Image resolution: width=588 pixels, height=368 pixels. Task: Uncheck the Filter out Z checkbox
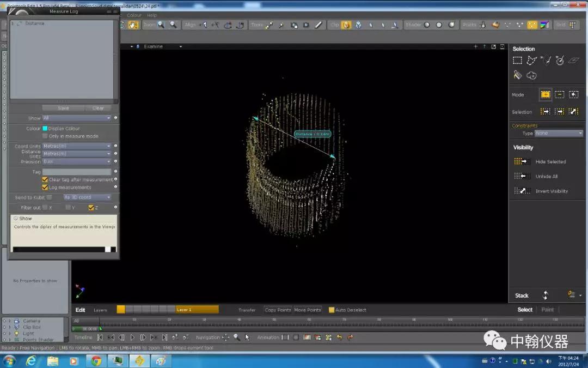pyautogui.click(x=91, y=208)
